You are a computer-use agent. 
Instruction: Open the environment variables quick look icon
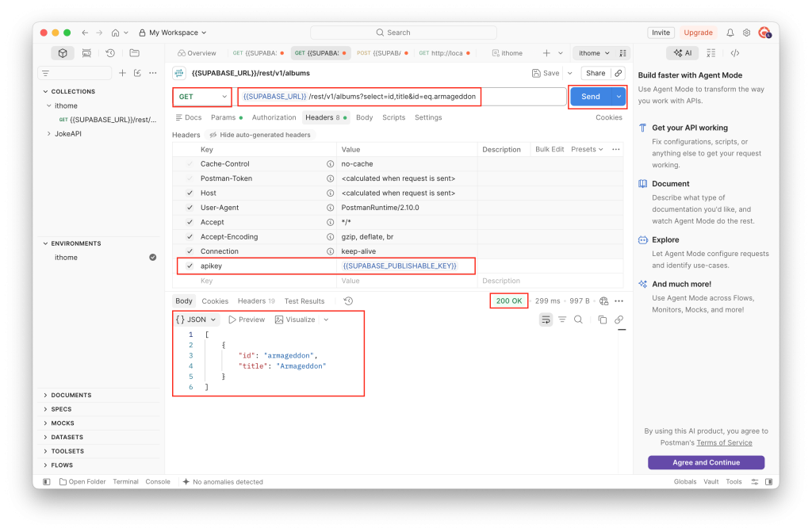(x=623, y=53)
